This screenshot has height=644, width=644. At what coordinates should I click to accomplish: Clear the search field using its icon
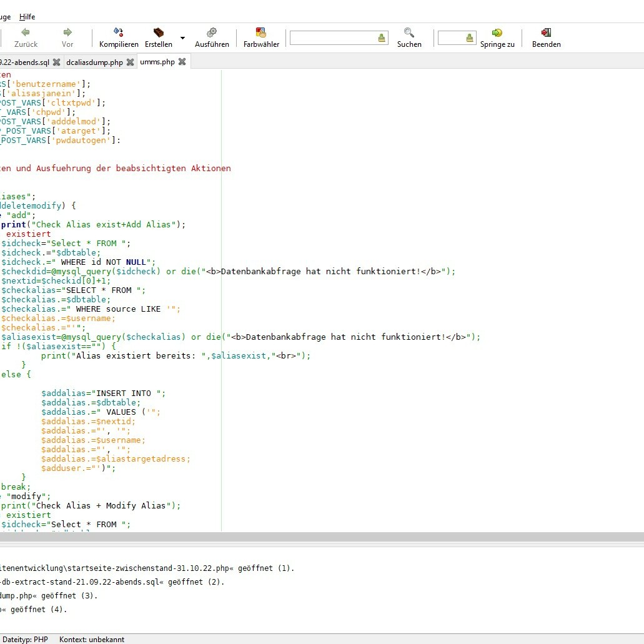(x=382, y=38)
